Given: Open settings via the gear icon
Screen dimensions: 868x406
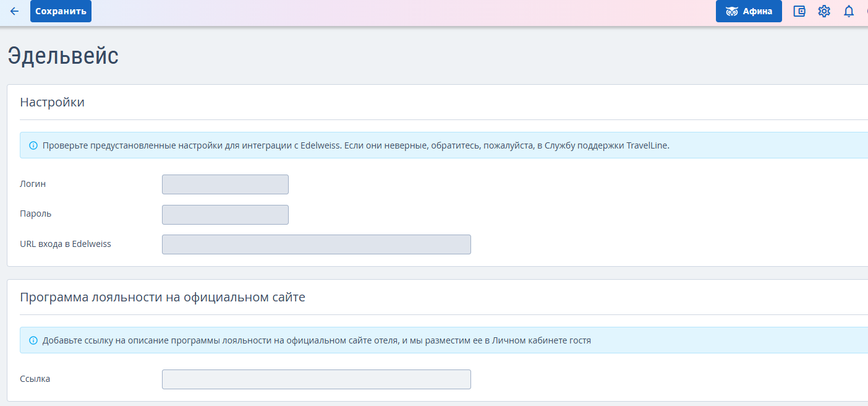Looking at the screenshot, I should [x=824, y=11].
